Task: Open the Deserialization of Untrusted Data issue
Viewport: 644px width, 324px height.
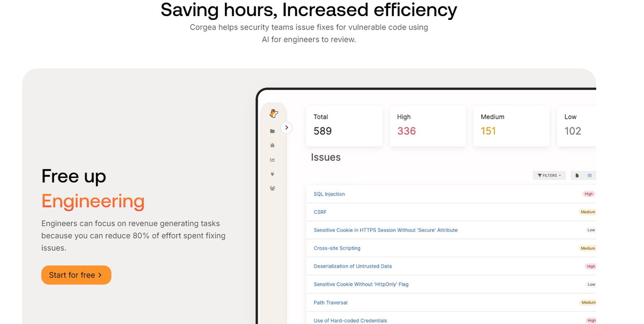Action: (353, 267)
